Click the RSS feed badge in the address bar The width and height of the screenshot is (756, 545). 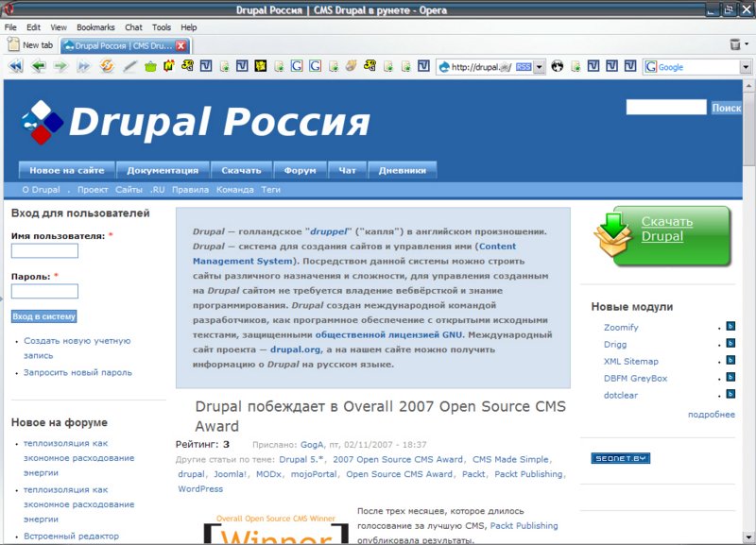pyautogui.click(x=524, y=67)
